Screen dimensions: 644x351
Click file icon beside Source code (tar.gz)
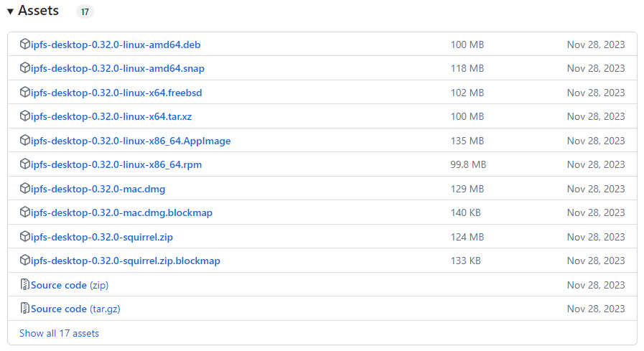pos(24,309)
